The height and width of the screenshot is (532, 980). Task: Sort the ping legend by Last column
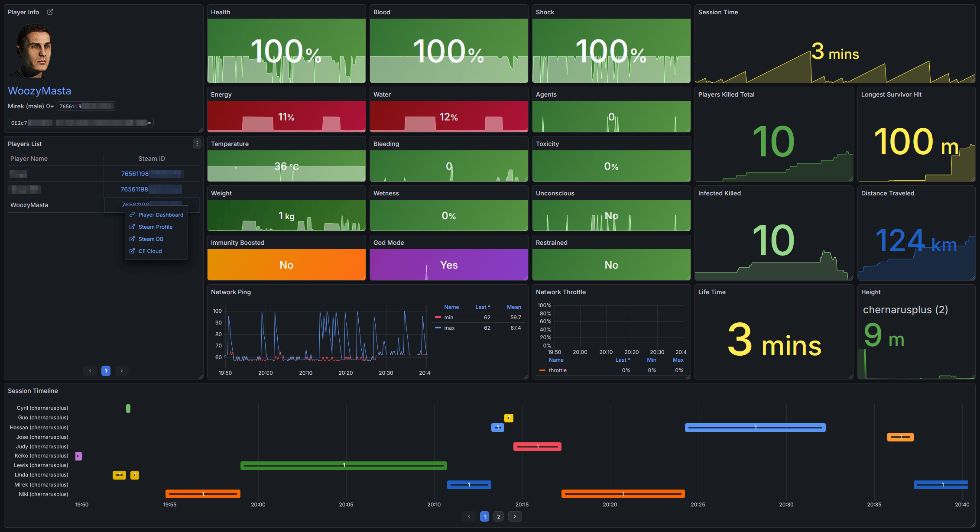point(482,307)
